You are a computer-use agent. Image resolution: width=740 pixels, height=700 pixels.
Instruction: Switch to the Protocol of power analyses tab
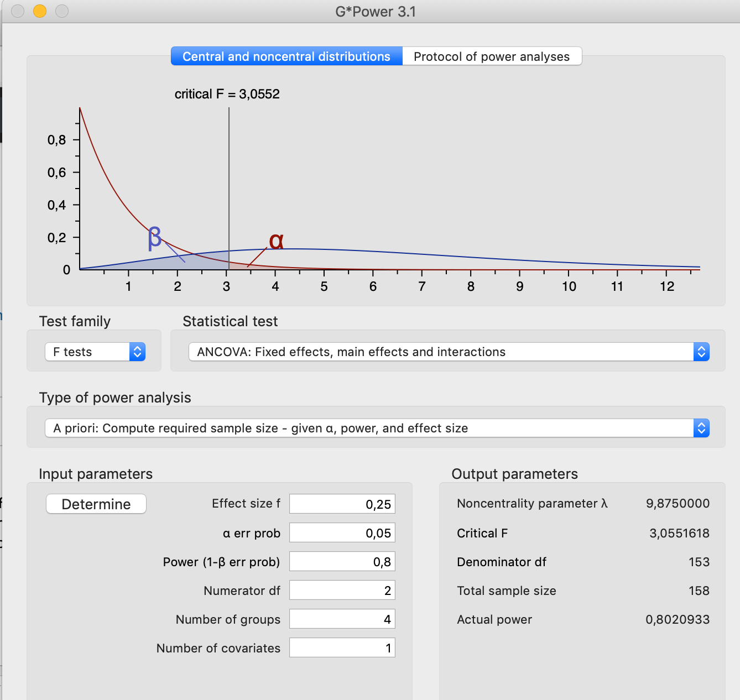click(492, 56)
